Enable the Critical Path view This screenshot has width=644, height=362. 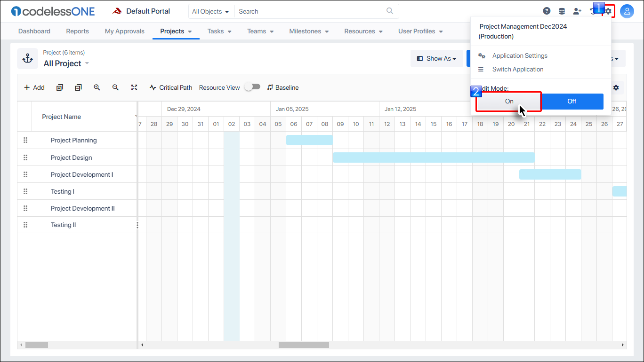click(x=170, y=87)
